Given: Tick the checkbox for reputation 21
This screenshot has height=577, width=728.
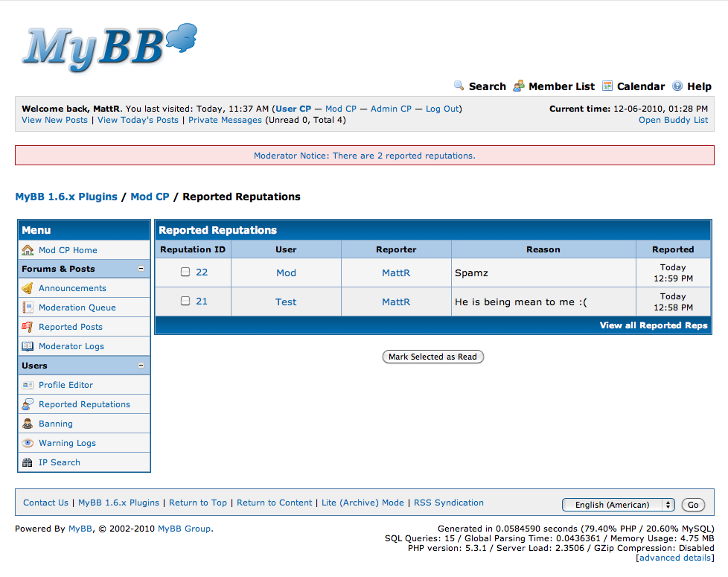Looking at the screenshot, I should click(185, 301).
